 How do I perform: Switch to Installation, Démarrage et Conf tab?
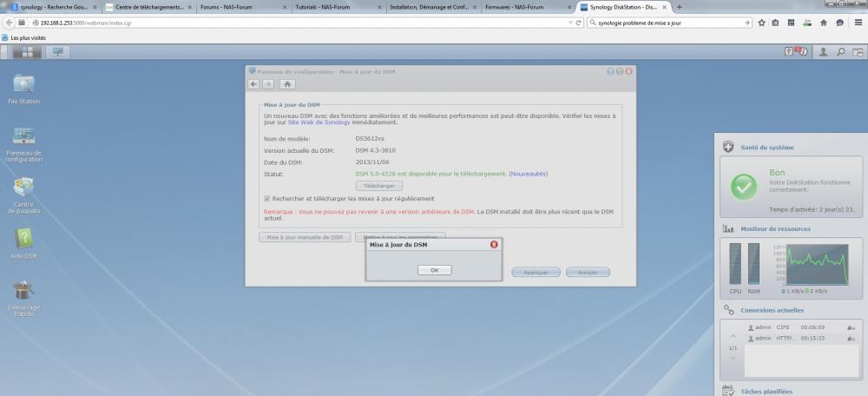433,7
